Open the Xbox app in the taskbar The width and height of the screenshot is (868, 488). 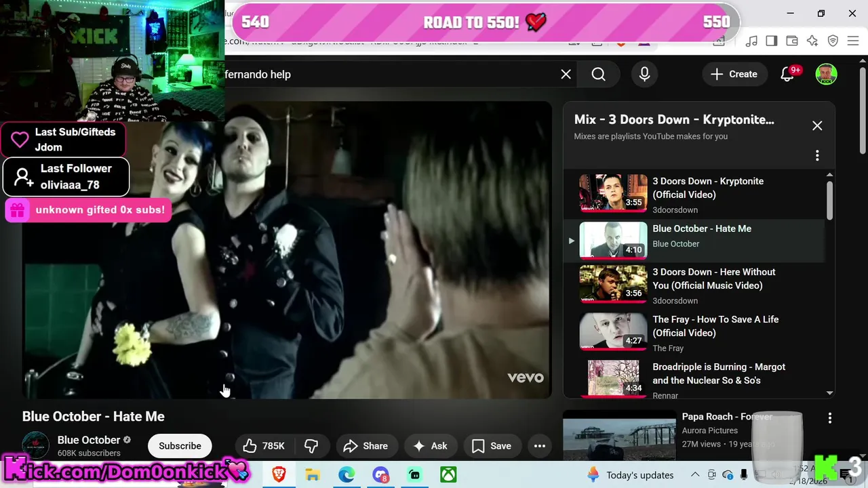click(448, 475)
